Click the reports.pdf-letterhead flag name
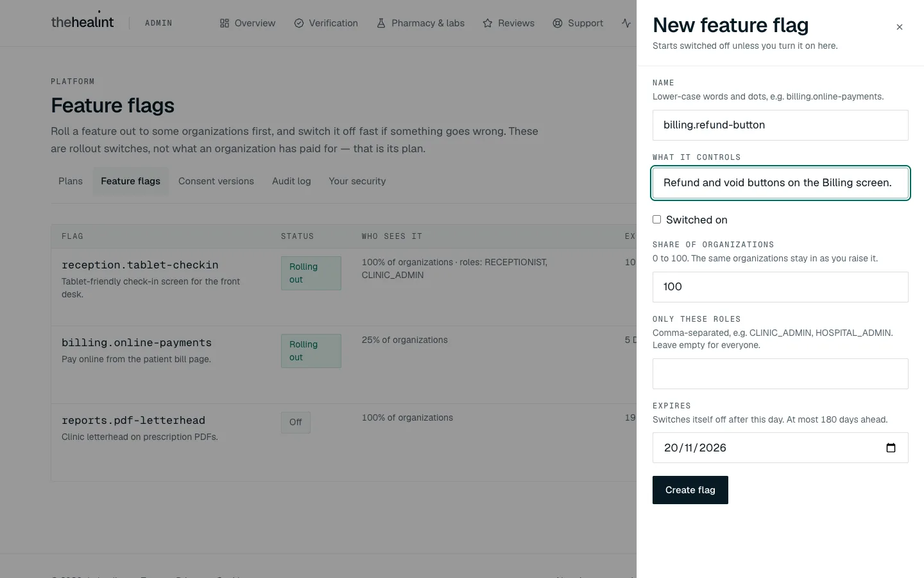 point(133,420)
